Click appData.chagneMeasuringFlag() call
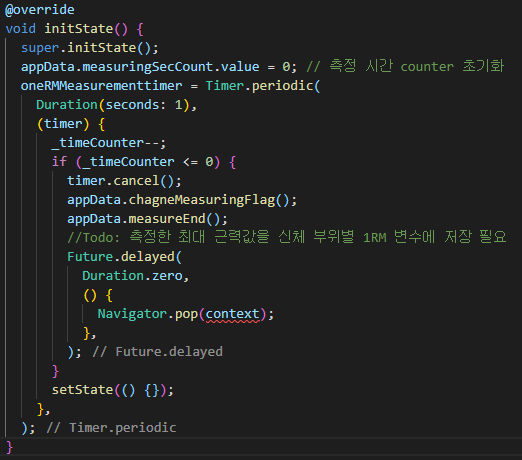The image size is (522, 460). tap(182, 200)
